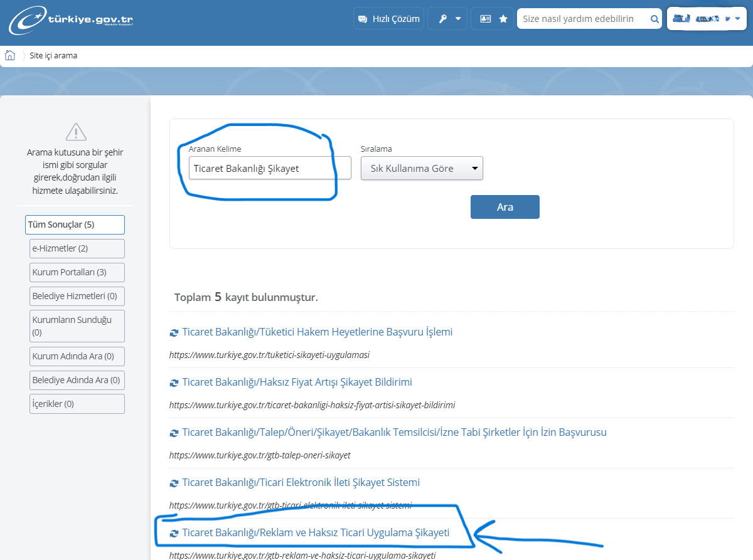The height and width of the screenshot is (560, 753).
Task: Click the service icon beside Tüketici Hakem Heyetlerine
Action: [174, 332]
